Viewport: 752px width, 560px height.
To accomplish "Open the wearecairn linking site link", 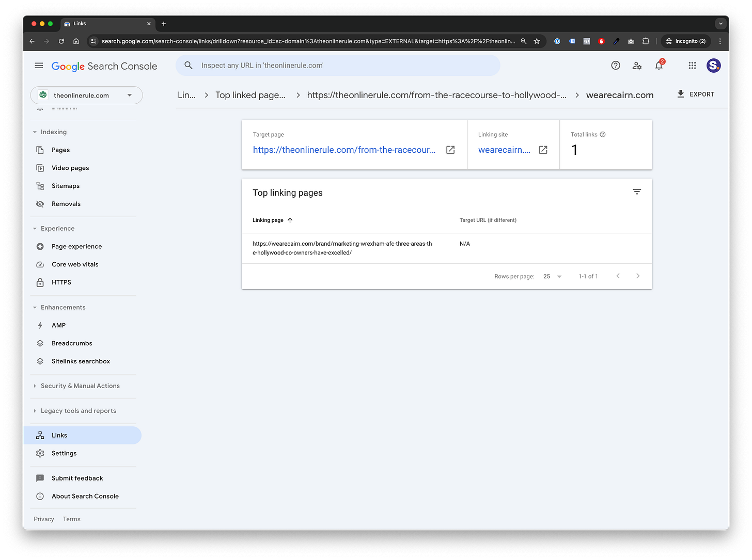I will pyautogui.click(x=504, y=150).
